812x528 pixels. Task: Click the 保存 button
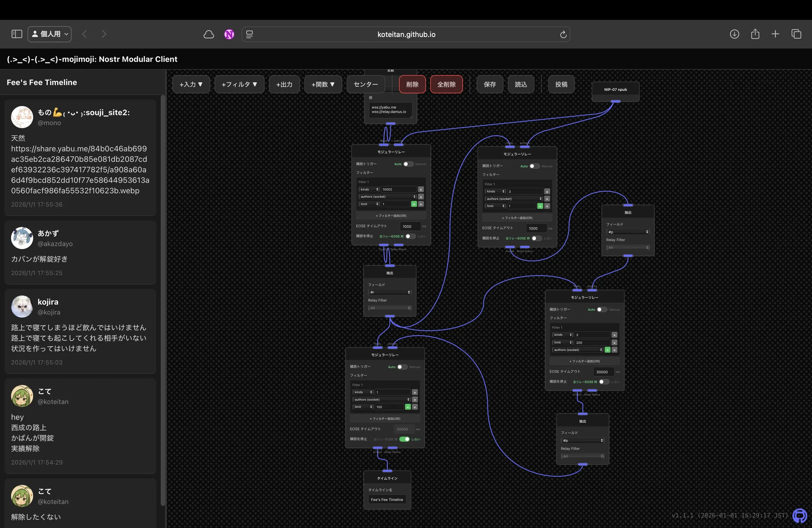490,84
